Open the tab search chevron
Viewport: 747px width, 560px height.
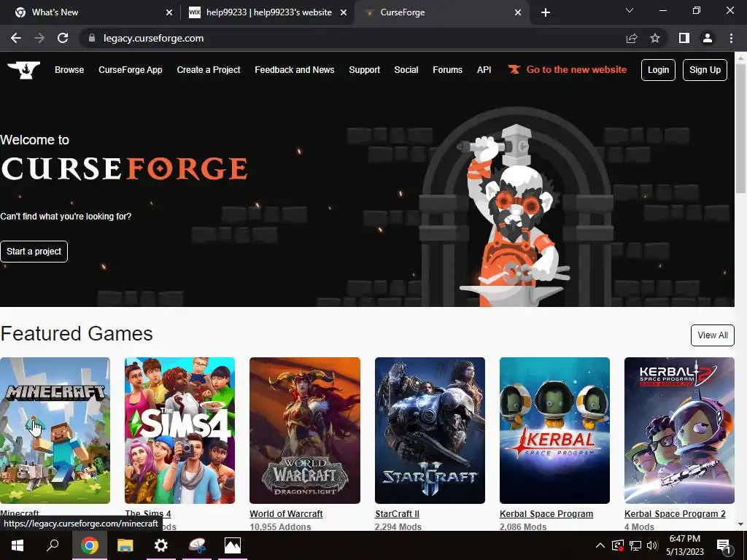(x=630, y=10)
